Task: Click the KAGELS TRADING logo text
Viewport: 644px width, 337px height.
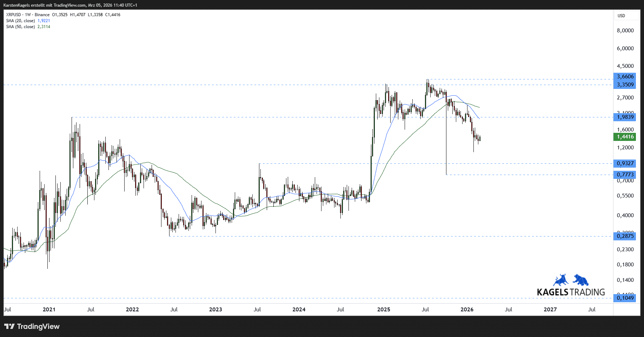Action: coord(571,292)
